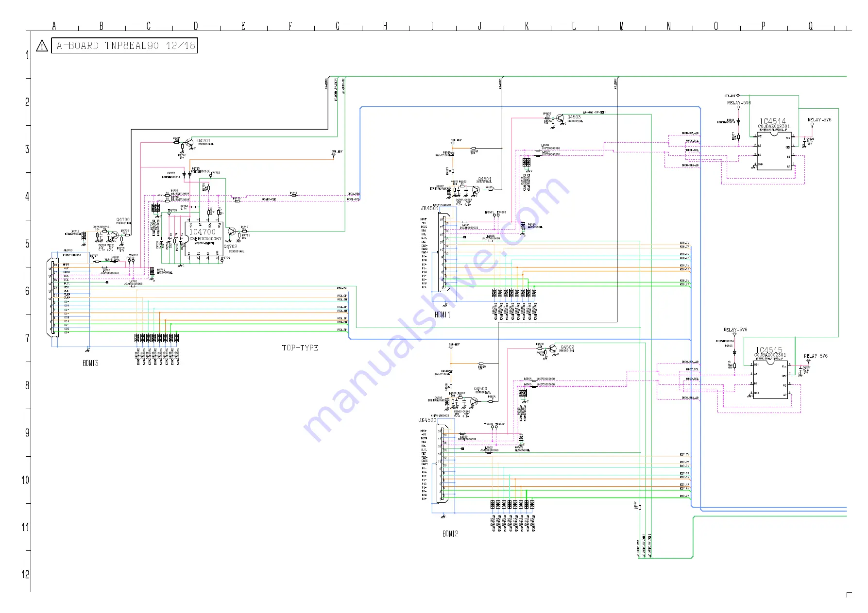
Task: Click the Q4502 transistor label
Action: point(567,347)
